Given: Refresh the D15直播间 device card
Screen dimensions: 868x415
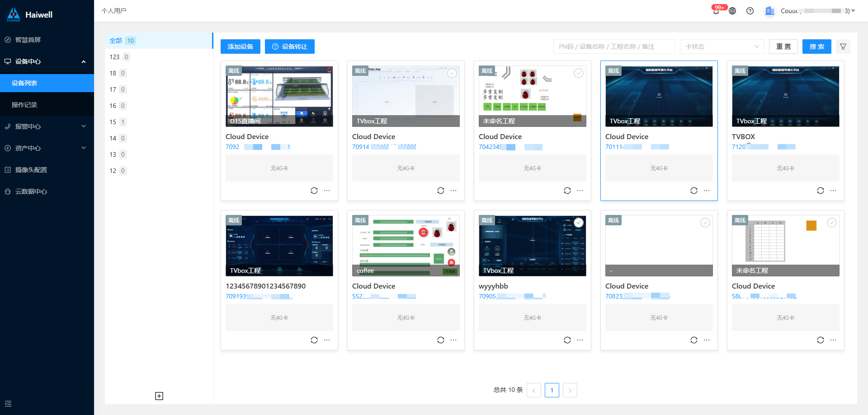Looking at the screenshot, I should [x=314, y=191].
